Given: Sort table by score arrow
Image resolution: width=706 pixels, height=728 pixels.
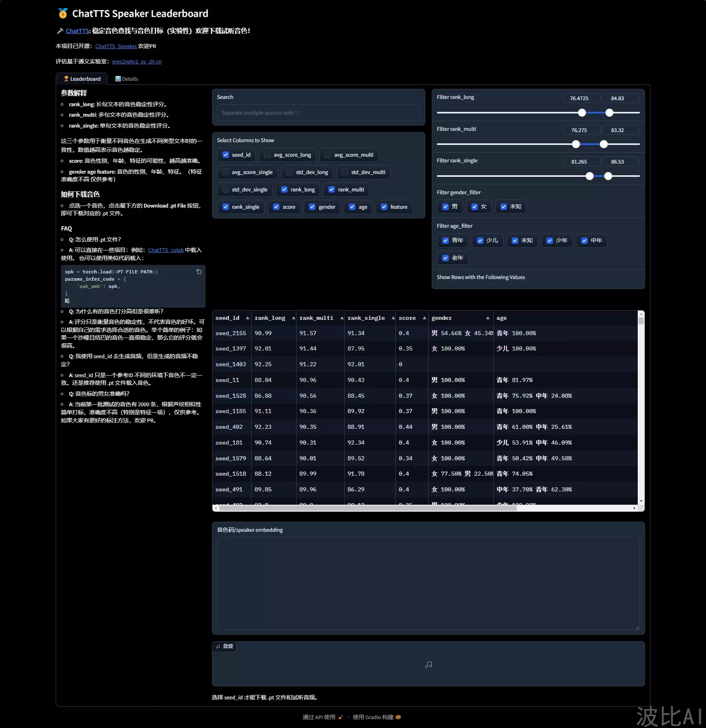Looking at the screenshot, I should (x=424, y=318).
